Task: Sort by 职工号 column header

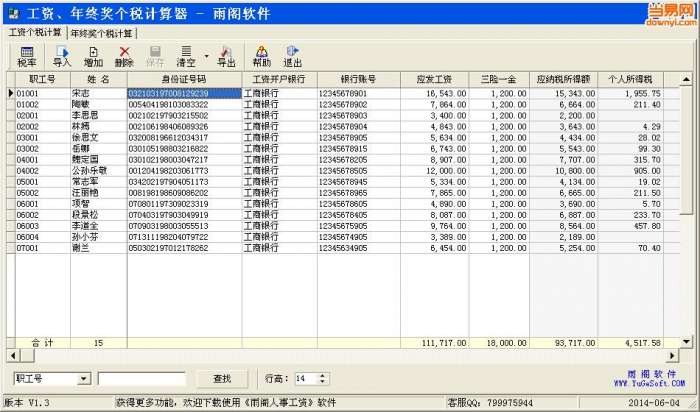Action: [43, 79]
